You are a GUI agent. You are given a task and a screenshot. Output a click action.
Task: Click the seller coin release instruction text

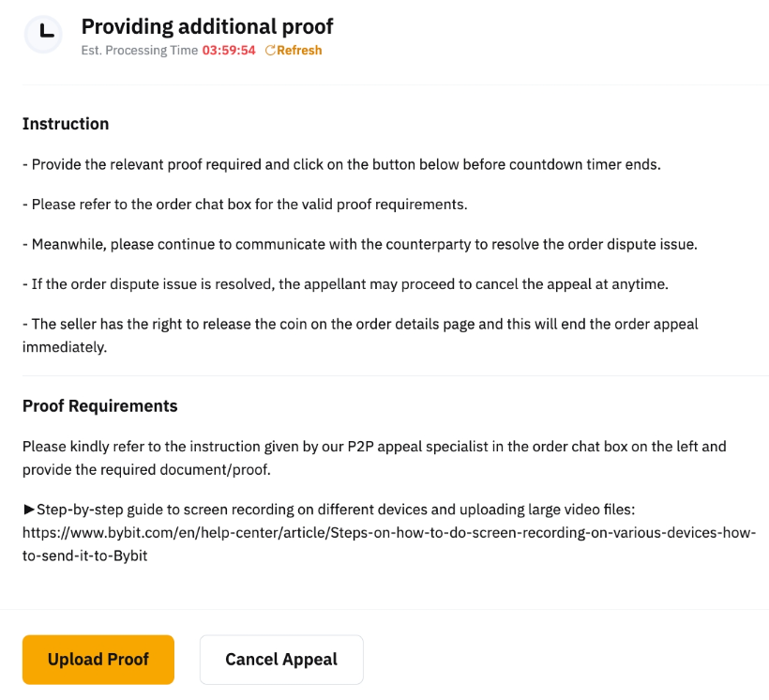coord(359,324)
